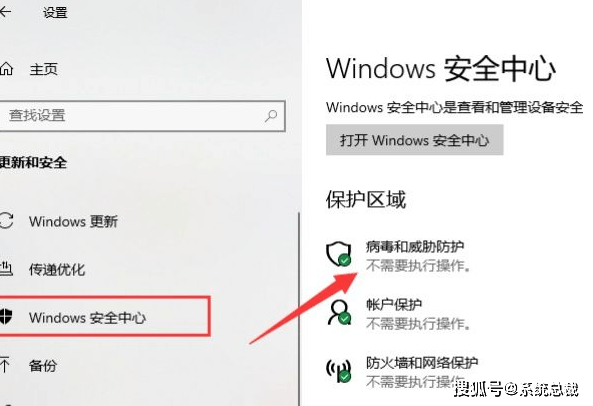Click the back arrow icon beside 设置

tap(5, 12)
